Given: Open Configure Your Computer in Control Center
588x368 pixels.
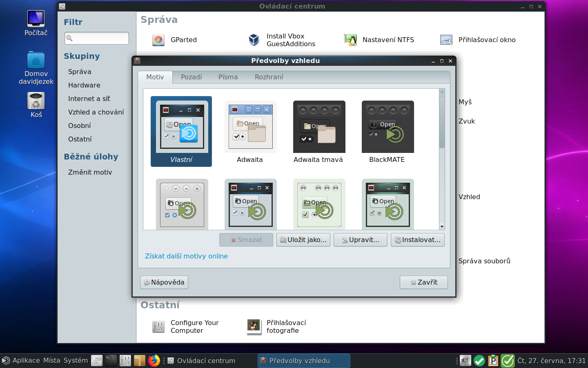Looking at the screenshot, I should click(x=185, y=327).
